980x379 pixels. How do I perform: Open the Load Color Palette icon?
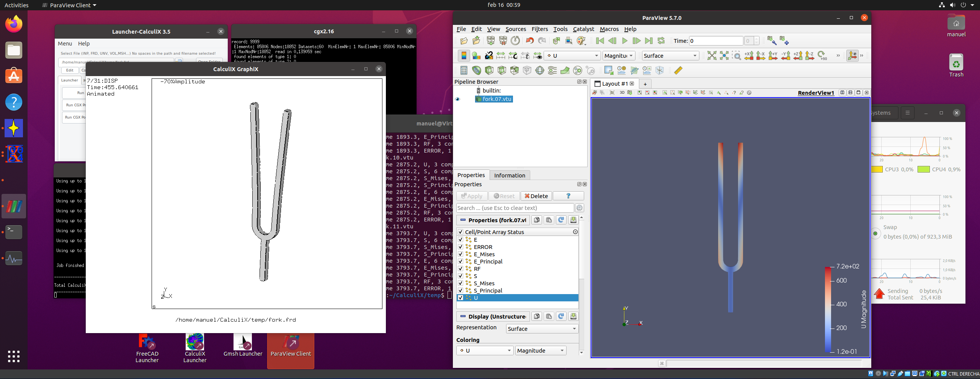[582, 41]
